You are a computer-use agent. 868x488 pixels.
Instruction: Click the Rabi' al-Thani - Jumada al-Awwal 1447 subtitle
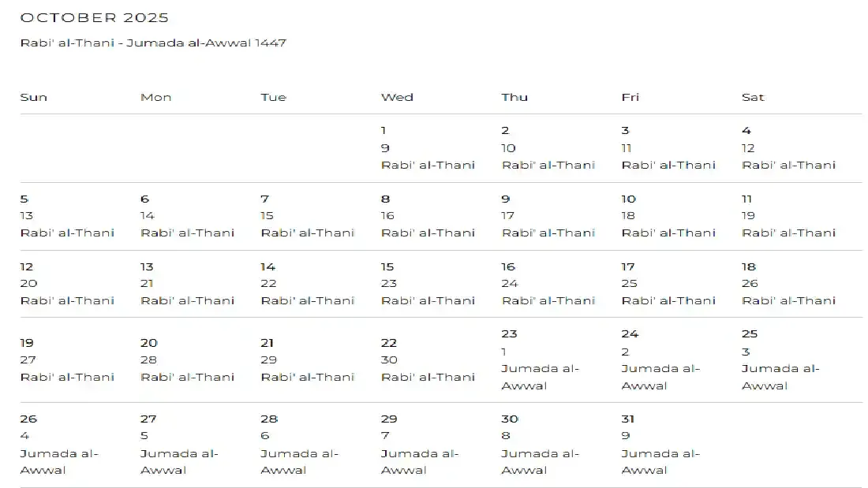(x=153, y=43)
